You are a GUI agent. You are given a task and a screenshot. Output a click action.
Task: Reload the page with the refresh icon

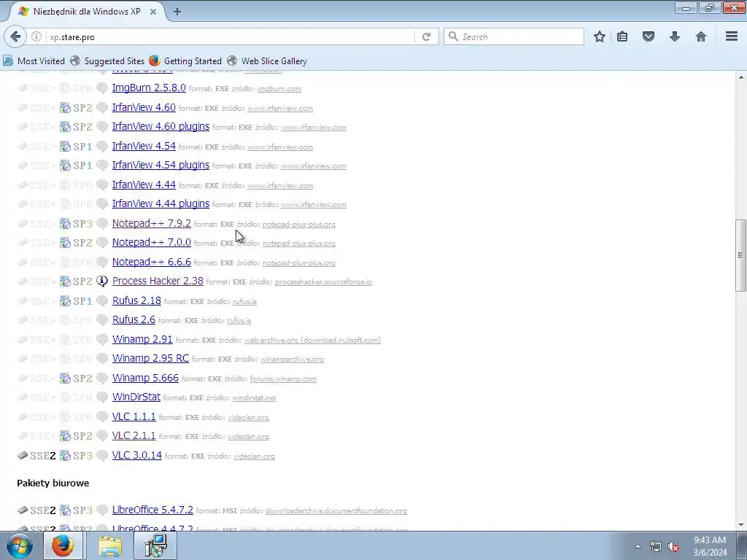[426, 36]
